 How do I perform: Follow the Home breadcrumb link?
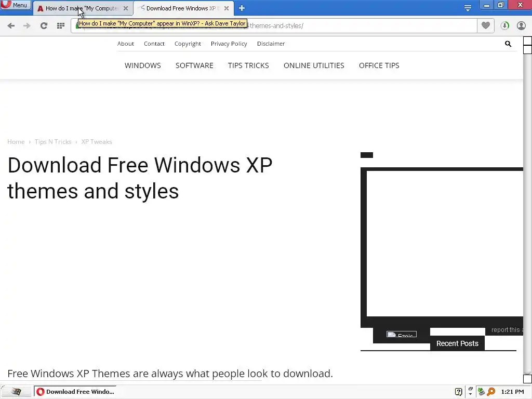tap(16, 142)
